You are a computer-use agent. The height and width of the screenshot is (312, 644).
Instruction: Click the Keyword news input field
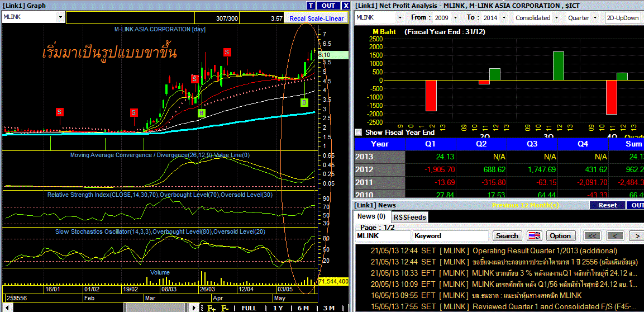coord(450,235)
